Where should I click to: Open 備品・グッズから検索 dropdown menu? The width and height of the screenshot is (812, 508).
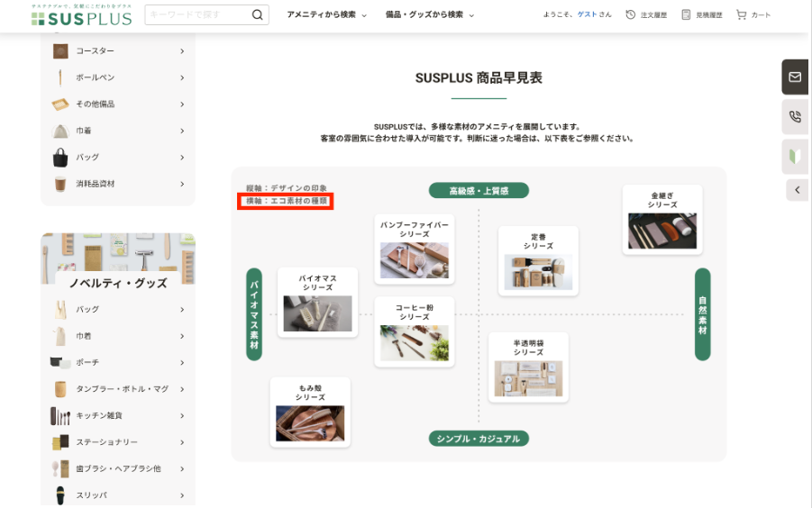coord(430,15)
